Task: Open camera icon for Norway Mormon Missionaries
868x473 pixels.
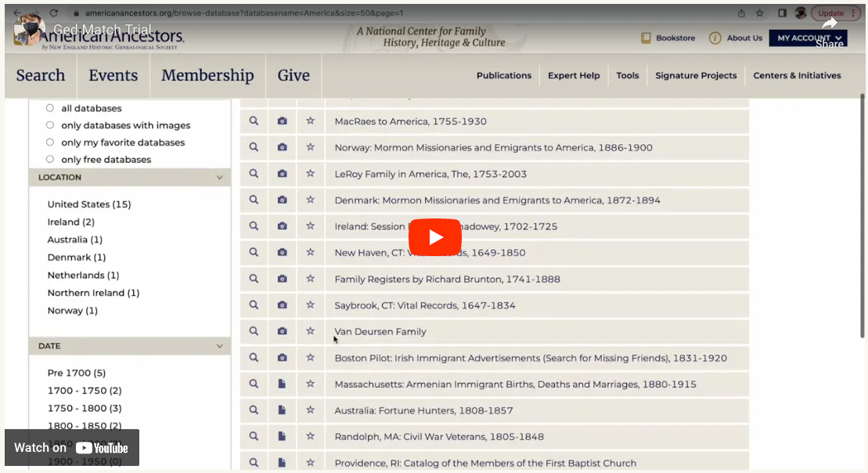Action: pos(283,147)
